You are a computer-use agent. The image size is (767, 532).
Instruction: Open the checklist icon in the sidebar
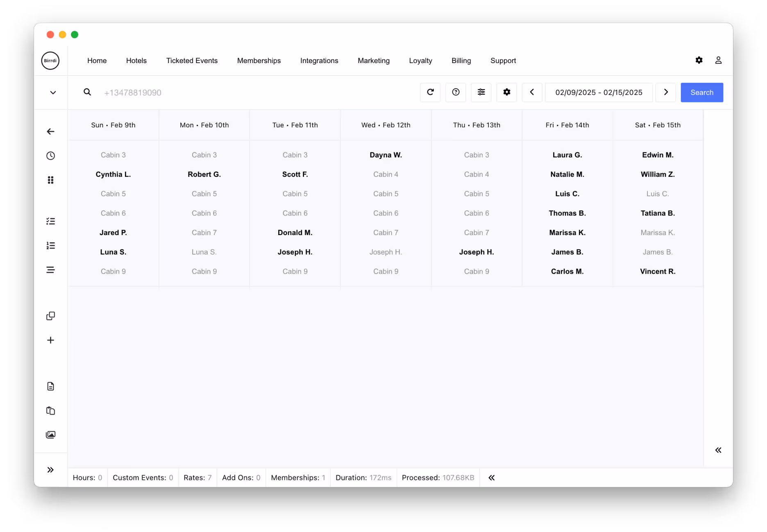50,221
